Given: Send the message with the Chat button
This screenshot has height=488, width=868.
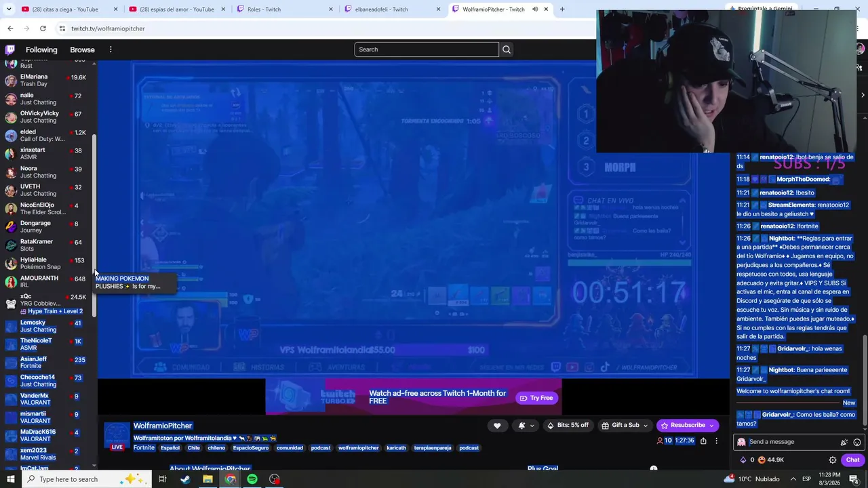Looking at the screenshot, I should tap(852, 460).
